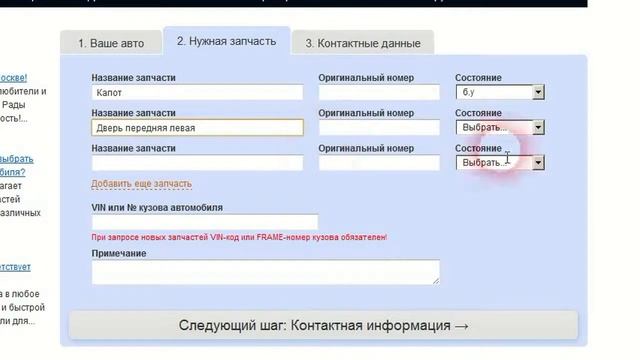Open the sidebar link ending in 'оскве!'
The height and width of the screenshot is (360, 640).
[x=13, y=78]
